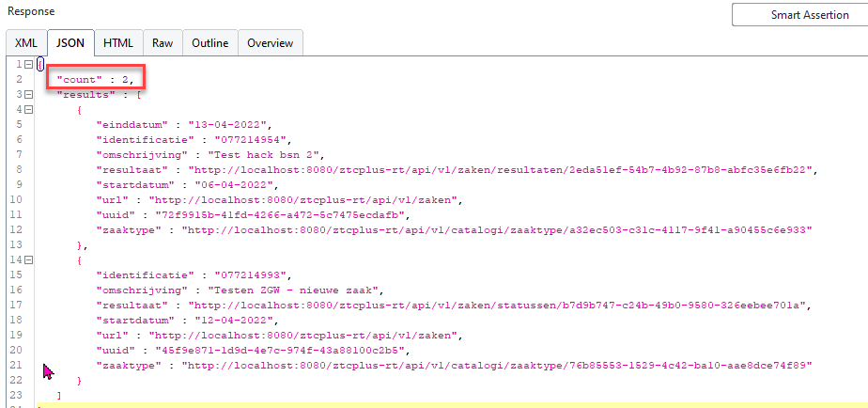The image size is (868, 408).
Task: Collapse the root object at line 1
Action: click(28, 65)
